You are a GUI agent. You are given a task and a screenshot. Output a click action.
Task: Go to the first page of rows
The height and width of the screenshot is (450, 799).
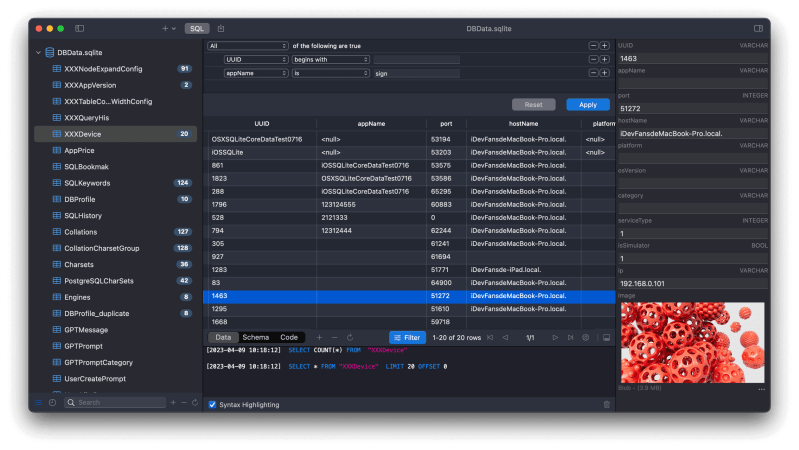[490, 337]
